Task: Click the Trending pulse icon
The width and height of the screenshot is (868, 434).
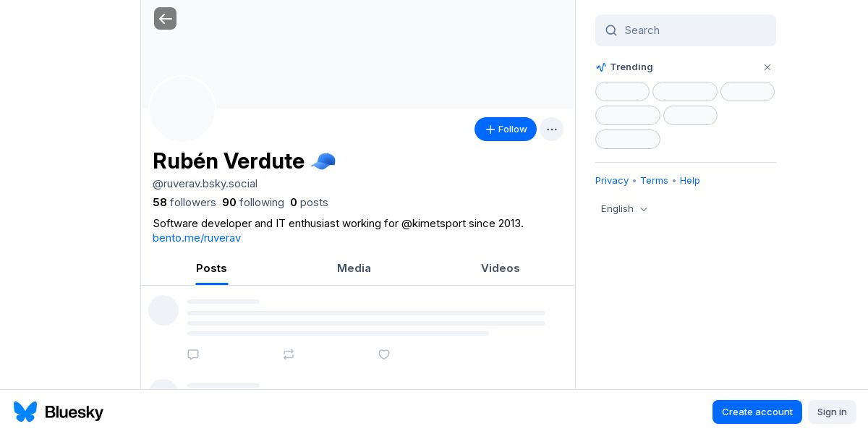Action: click(601, 67)
